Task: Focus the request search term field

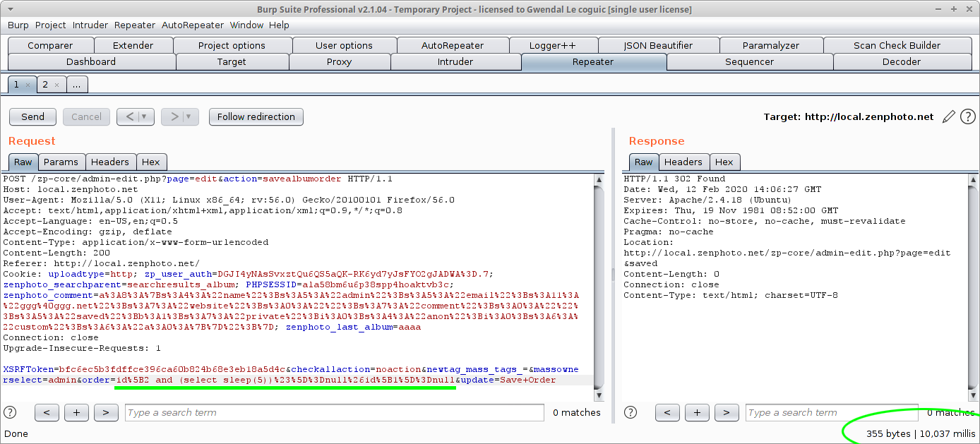Action: pyautogui.click(x=335, y=412)
